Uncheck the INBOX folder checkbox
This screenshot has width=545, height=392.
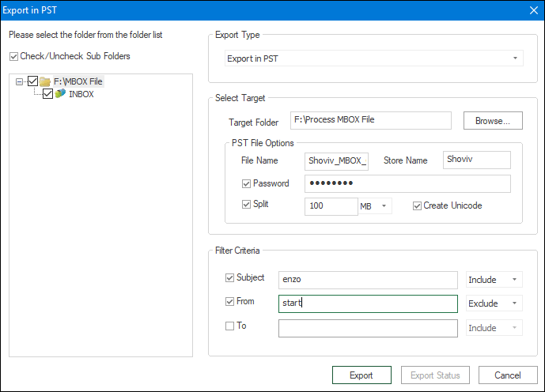pos(47,94)
